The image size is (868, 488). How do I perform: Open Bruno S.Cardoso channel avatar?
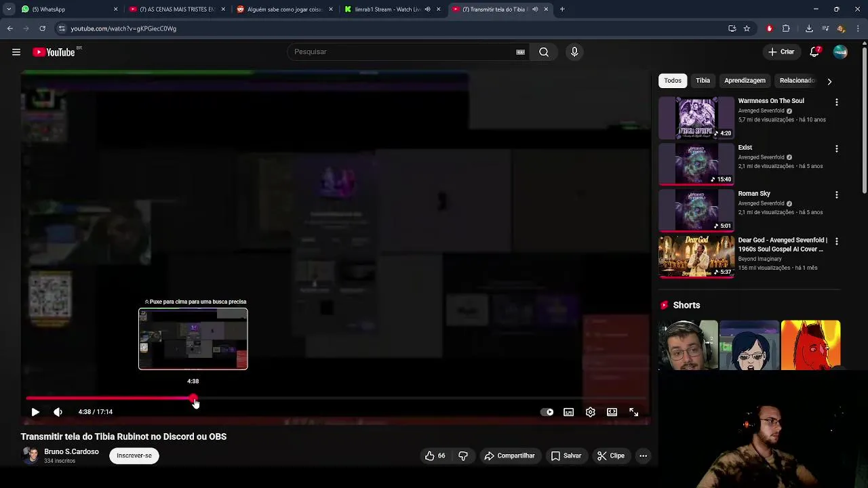[31, 455]
